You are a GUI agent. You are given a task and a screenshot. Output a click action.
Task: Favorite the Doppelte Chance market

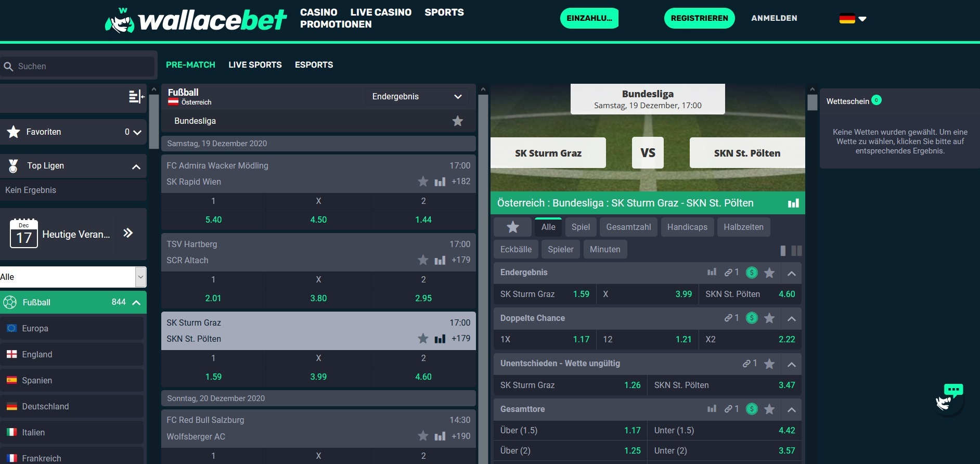coord(769,318)
